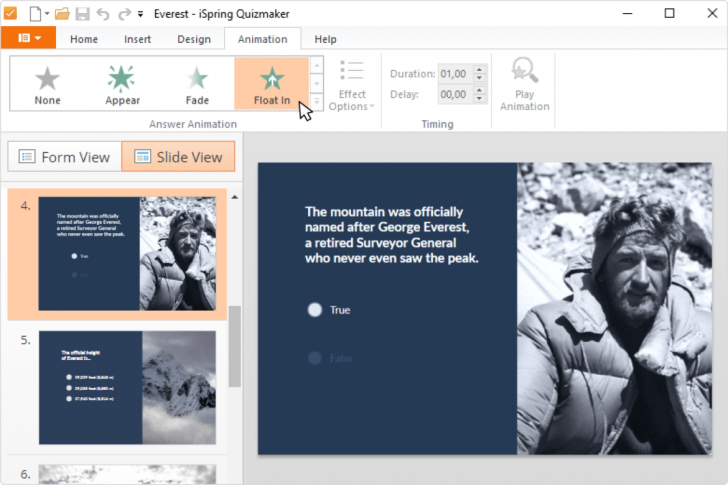Click the "True" answer label

click(x=340, y=310)
